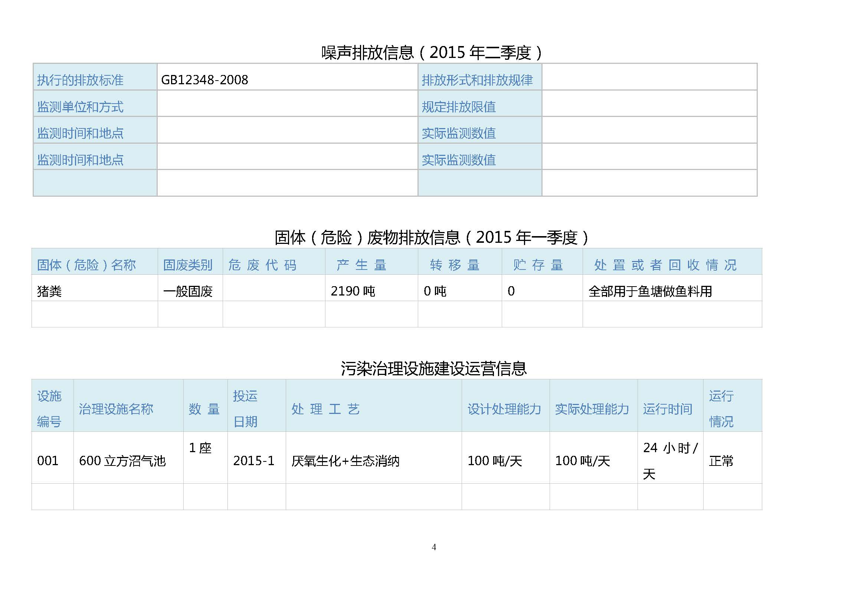Select column header 投运日期
This screenshot has height=614, width=868.
pyautogui.click(x=245, y=409)
